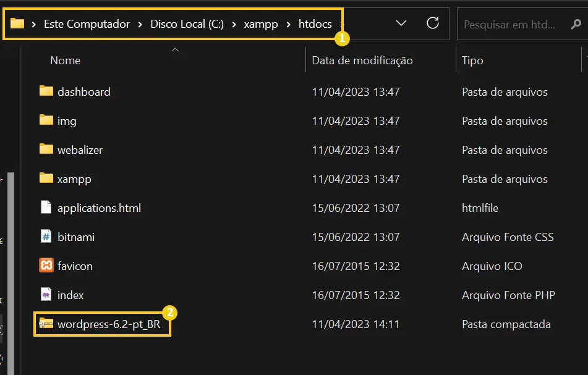
Task: Expand the chevron after Este Computador
Action: coord(140,24)
